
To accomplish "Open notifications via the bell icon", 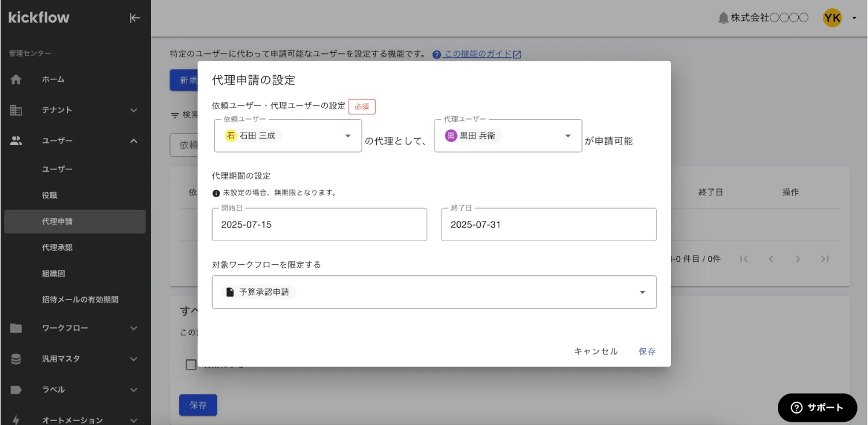I will coord(723,19).
